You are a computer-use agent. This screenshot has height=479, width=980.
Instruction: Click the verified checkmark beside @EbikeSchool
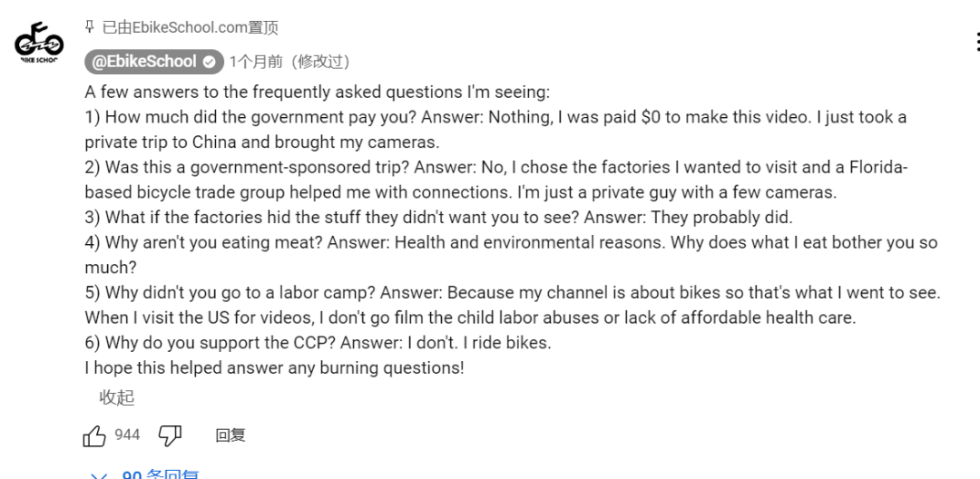(x=210, y=62)
